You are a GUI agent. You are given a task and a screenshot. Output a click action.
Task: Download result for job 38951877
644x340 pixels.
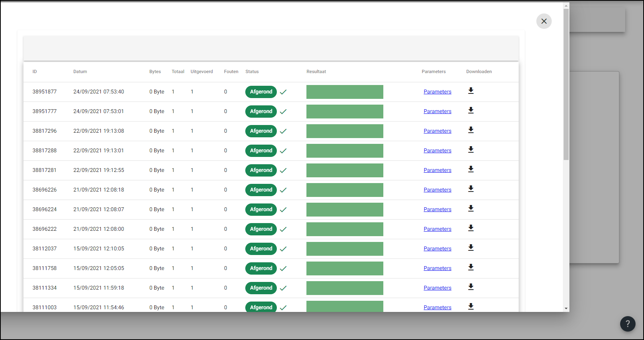pyautogui.click(x=471, y=91)
